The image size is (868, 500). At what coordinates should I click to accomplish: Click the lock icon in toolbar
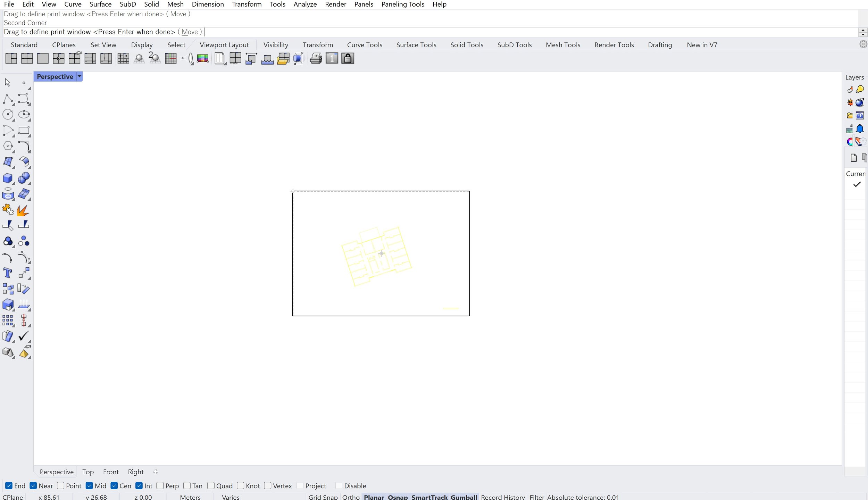coord(348,58)
